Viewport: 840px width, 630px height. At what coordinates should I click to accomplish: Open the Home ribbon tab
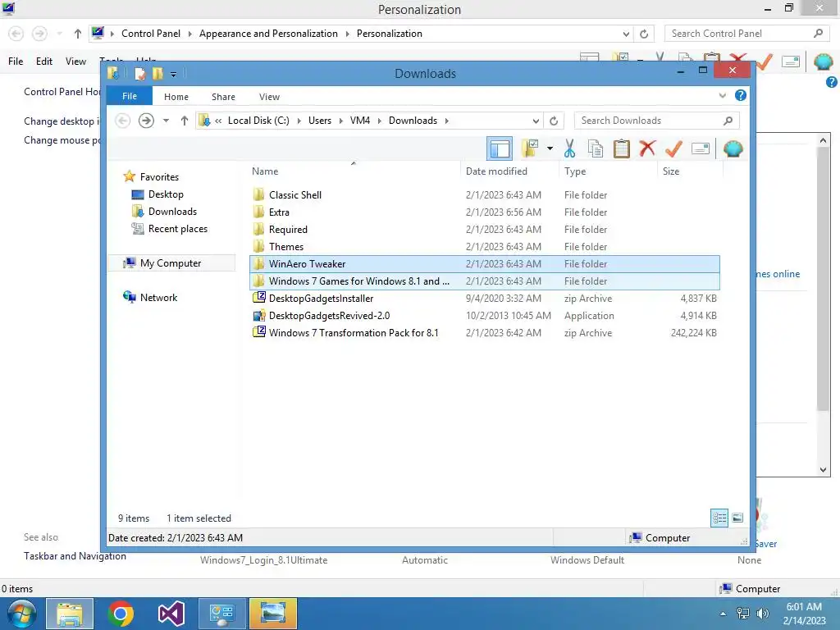click(x=176, y=97)
